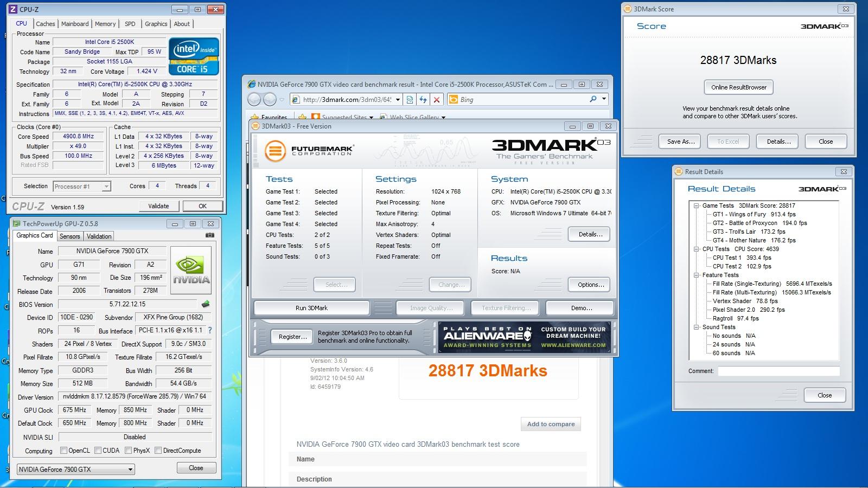Screen dimensions: 868x488
Task: Click the Close button in GPU-Z
Action: [x=196, y=468]
